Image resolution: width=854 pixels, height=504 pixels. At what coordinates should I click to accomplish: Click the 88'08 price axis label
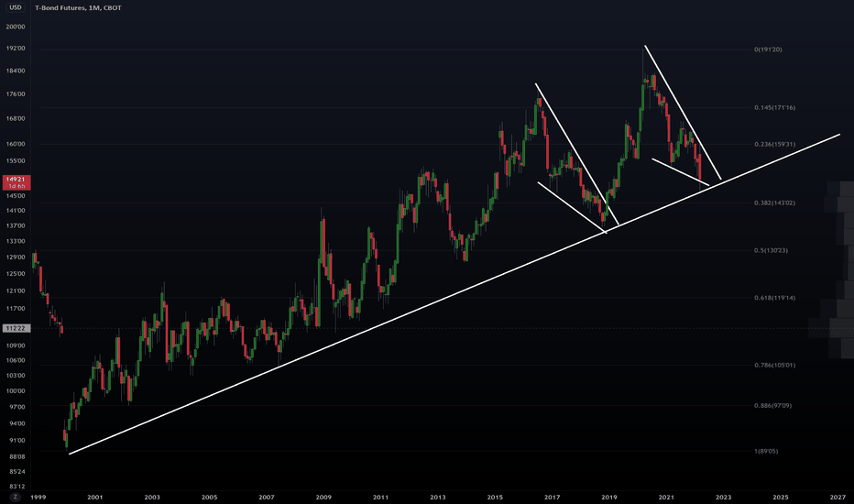[16, 457]
